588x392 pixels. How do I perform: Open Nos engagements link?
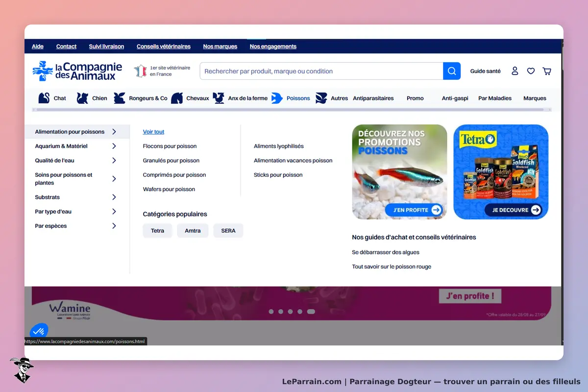pyautogui.click(x=273, y=47)
